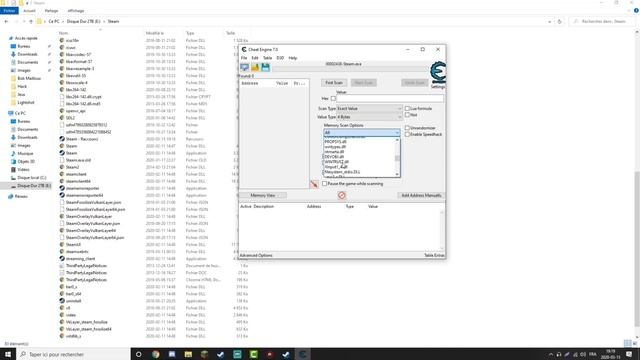640x360 pixels.
Task: Open the Partage ribbon tab
Action: pos(51,11)
